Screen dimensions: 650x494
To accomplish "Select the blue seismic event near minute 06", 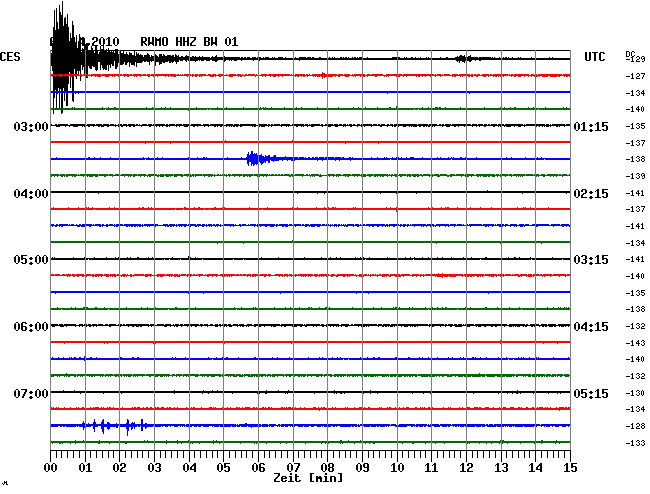I will point(261,159).
